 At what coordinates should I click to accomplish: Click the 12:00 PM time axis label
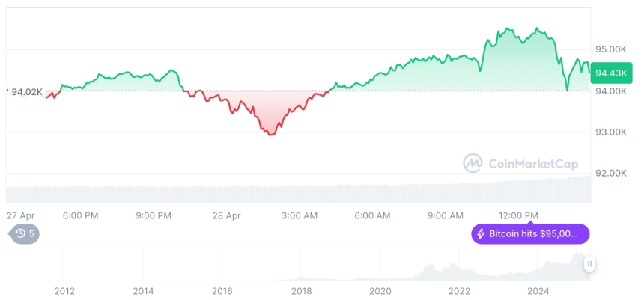click(519, 215)
